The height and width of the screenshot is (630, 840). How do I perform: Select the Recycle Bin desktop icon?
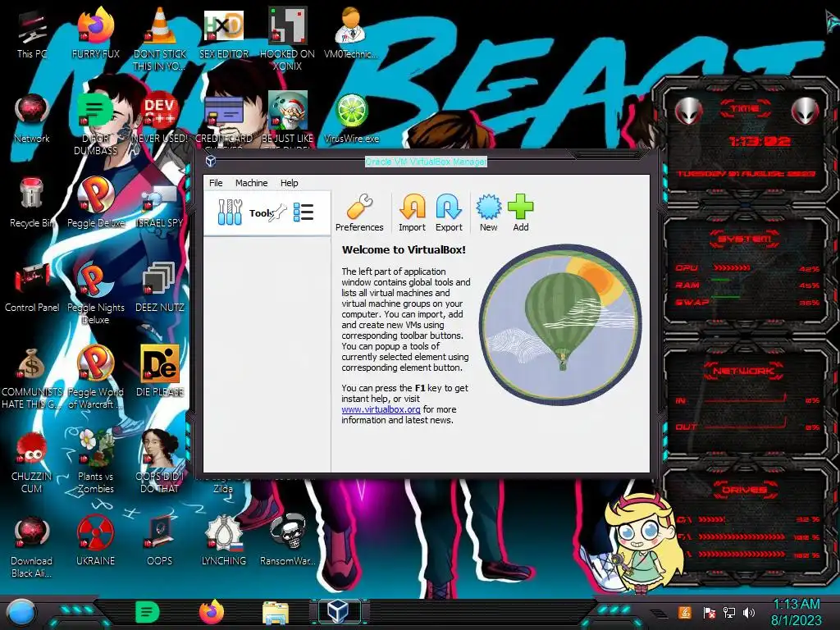[x=32, y=203]
